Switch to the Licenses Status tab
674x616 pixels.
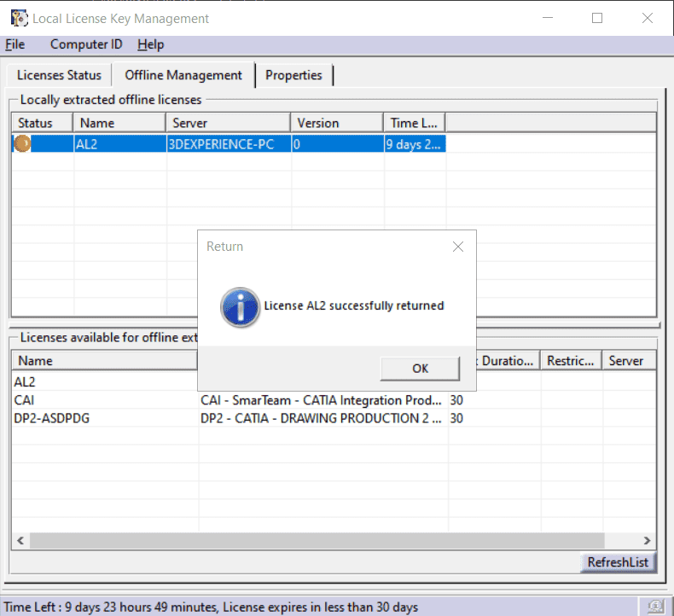60,75
